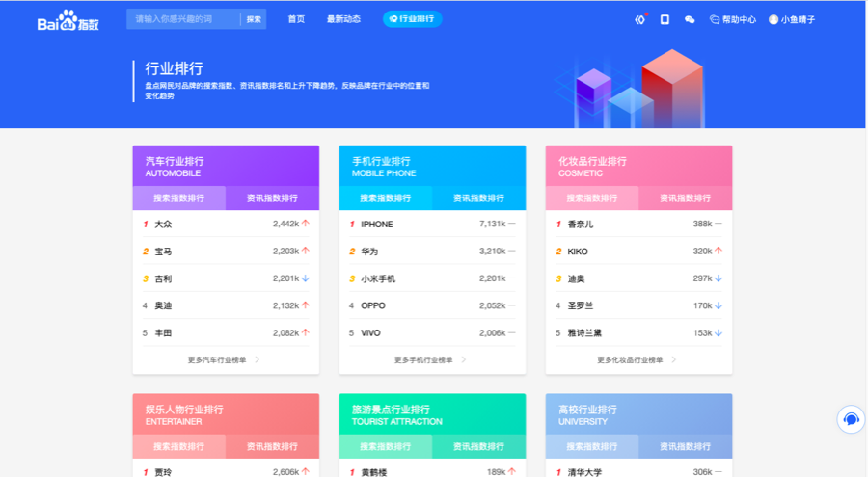Screen dimensions: 868x477
Task: Click the 探索 search button
Action: (x=254, y=19)
